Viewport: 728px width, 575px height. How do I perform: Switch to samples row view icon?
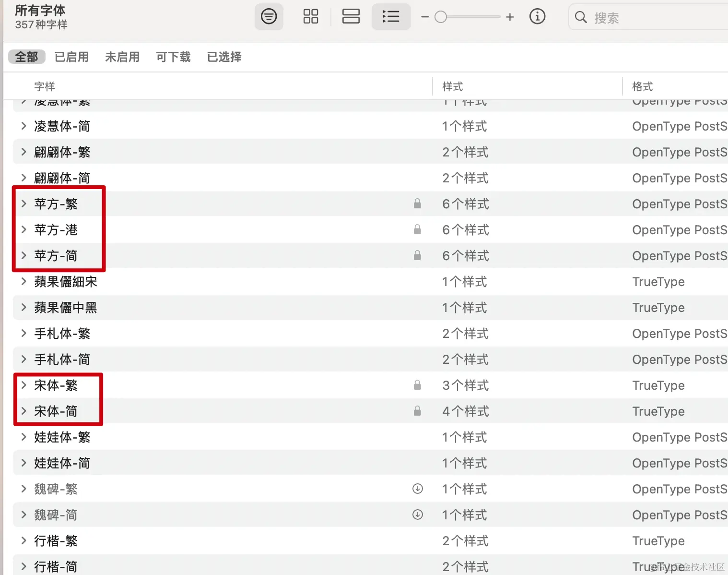click(x=351, y=17)
